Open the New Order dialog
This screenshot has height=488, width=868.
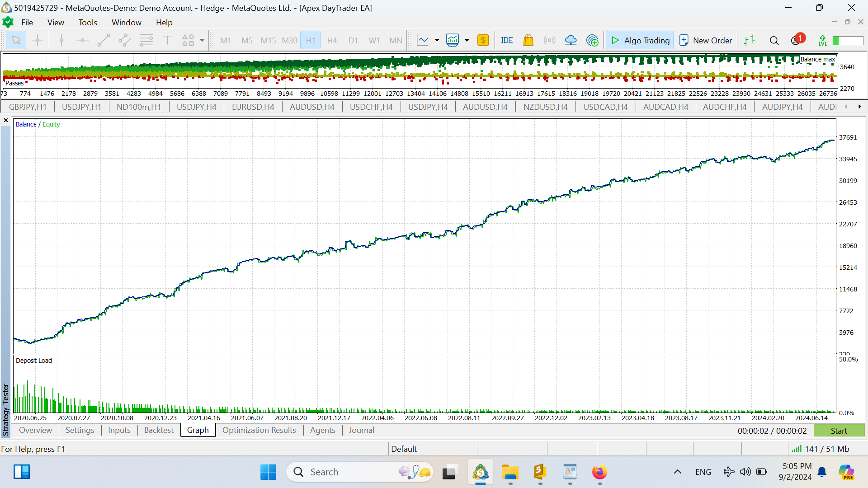(705, 40)
